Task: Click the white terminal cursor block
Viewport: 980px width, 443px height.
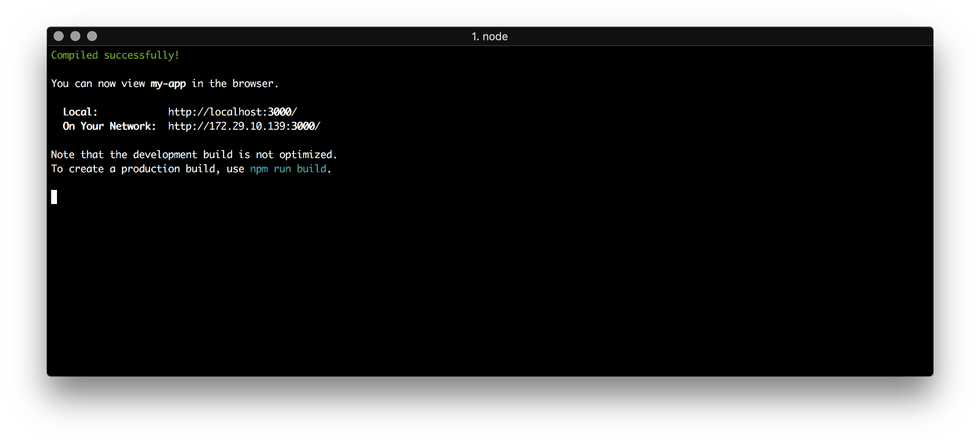Action: click(x=54, y=197)
